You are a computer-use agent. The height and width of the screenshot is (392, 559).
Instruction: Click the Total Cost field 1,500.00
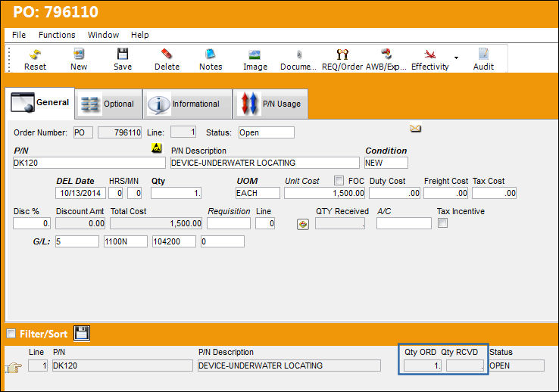[x=156, y=223]
